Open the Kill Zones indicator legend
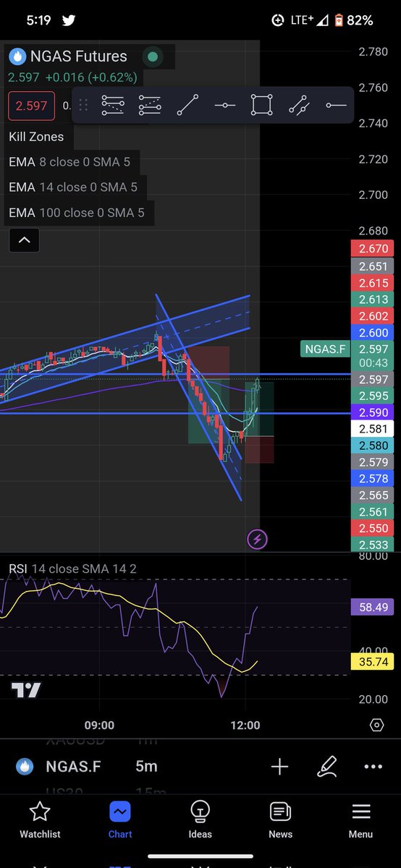Image resolution: width=401 pixels, height=868 pixels. point(36,137)
